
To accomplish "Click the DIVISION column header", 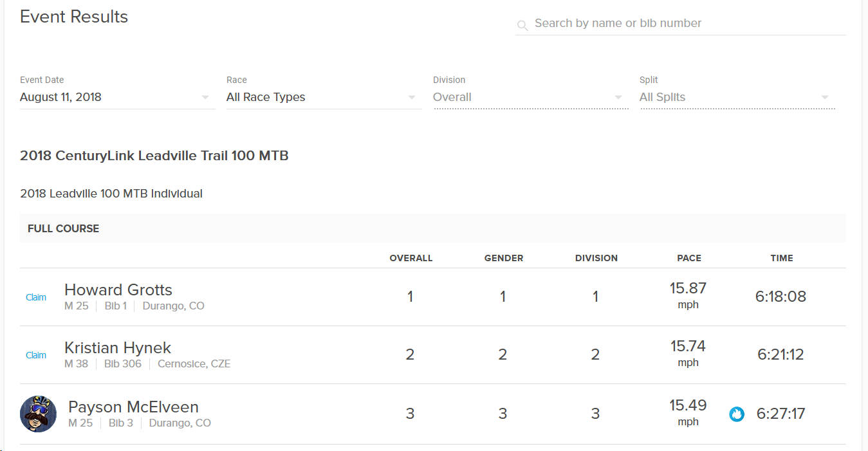I will click(596, 258).
